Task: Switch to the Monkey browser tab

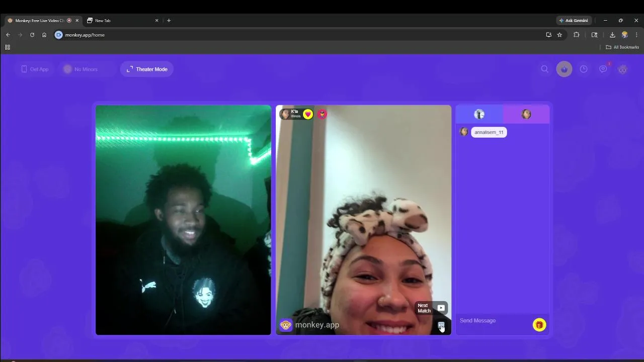Action: (43, 21)
